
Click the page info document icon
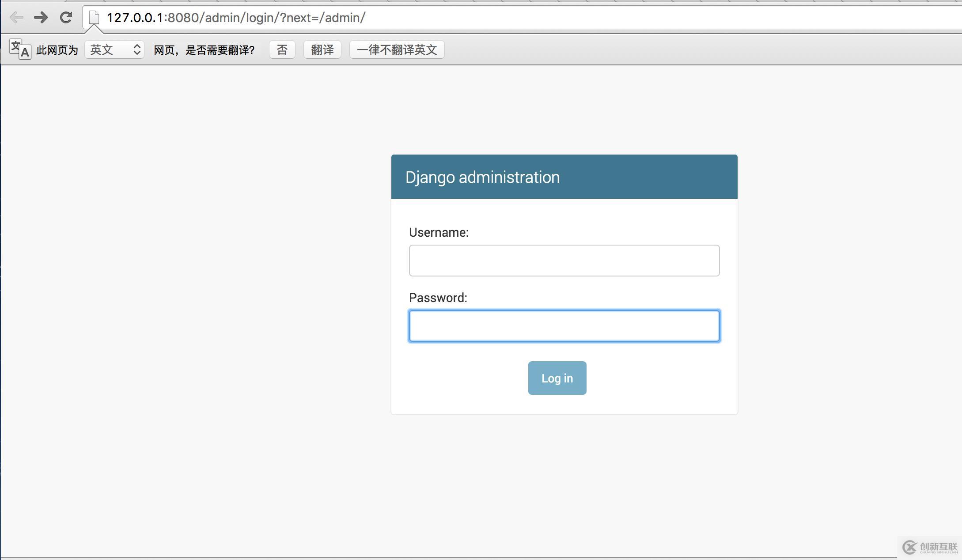(x=94, y=18)
